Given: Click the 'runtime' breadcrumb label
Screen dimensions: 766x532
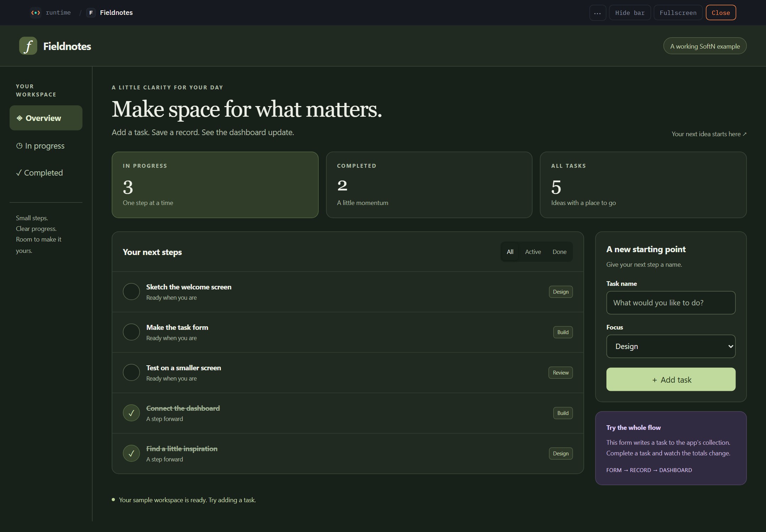Looking at the screenshot, I should click(58, 13).
